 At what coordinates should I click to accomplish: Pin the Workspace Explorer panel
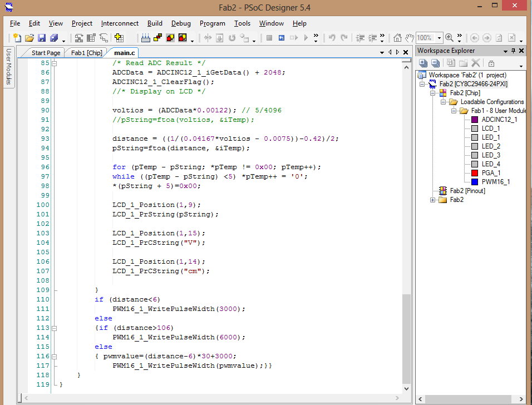pos(513,51)
